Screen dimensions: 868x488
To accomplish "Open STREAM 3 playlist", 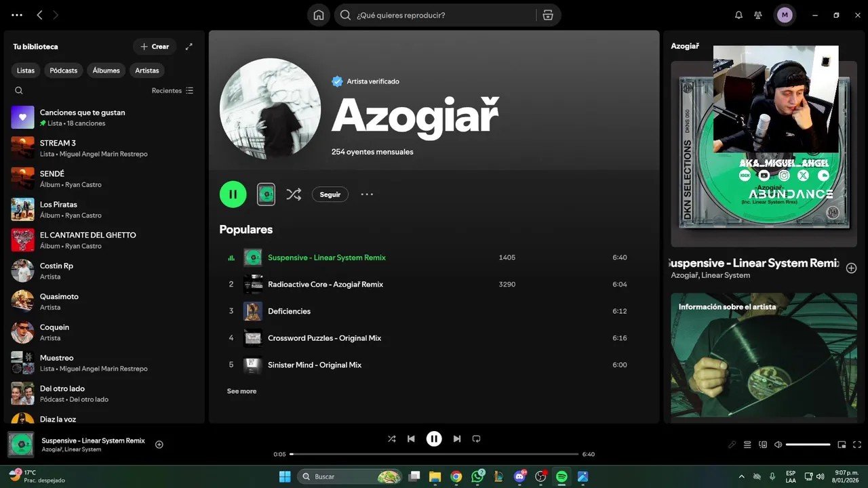I will pyautogui.click(x=104, y=148).
